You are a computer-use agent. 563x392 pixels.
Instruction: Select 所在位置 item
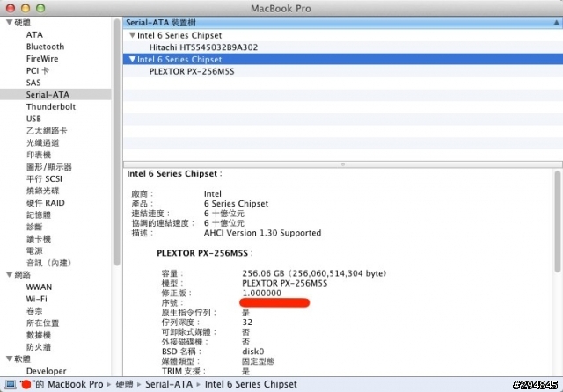(42, 323)
